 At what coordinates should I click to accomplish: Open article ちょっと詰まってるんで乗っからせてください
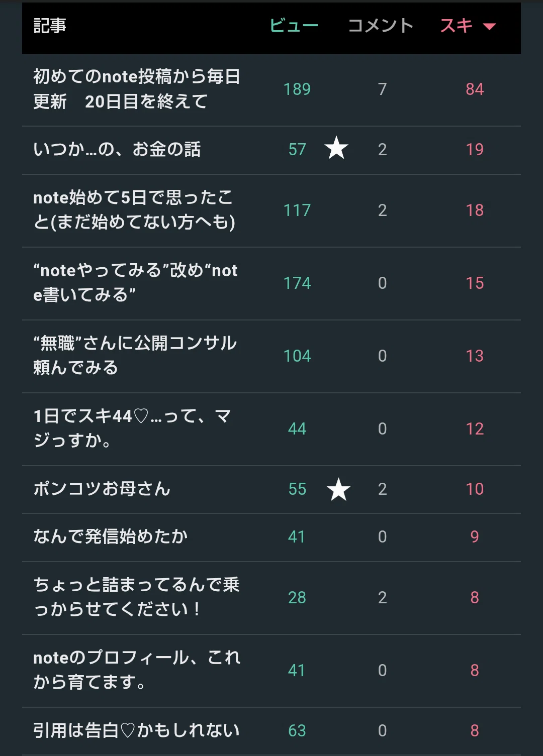[x=136, y=597]
